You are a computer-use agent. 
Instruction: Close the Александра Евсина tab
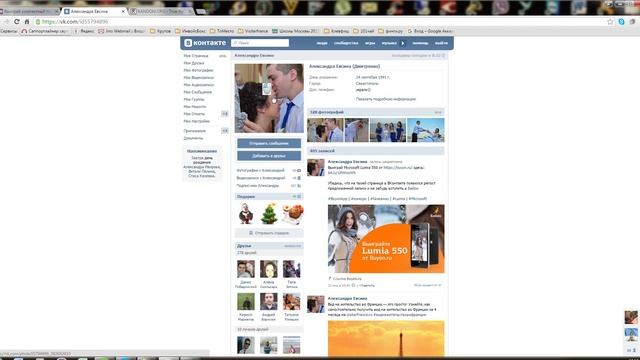123,11
